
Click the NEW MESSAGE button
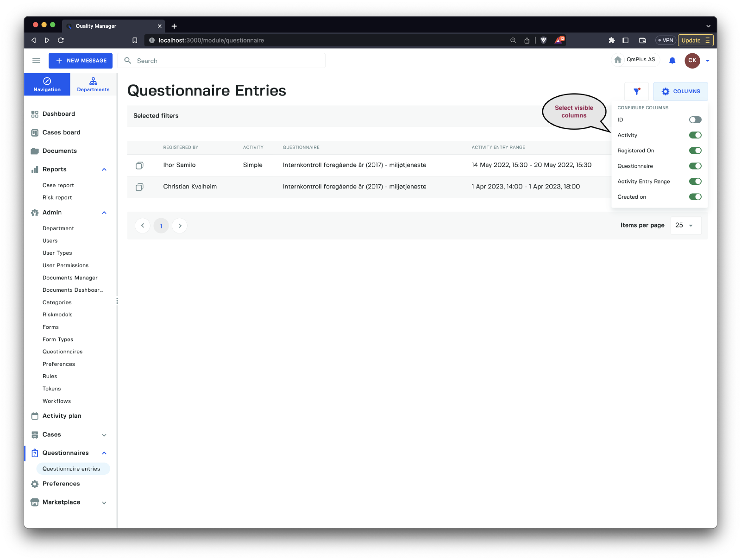point(81,61)
